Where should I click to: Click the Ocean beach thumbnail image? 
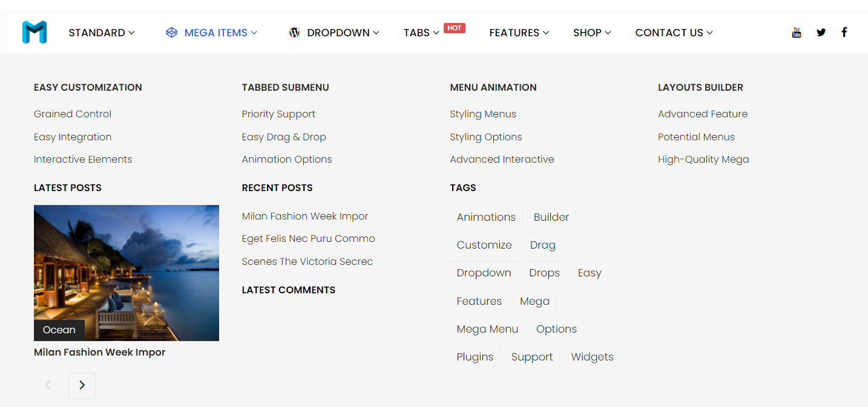pos(126,272)
